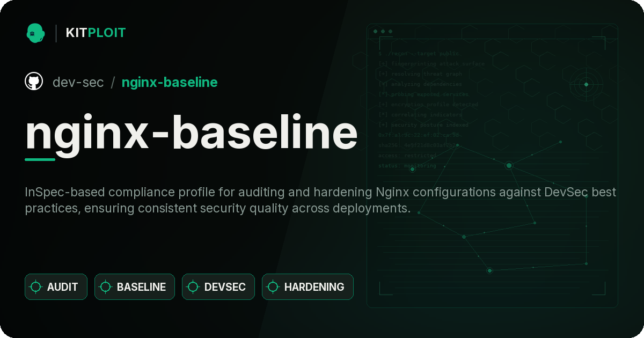This screenshot has width=644, height=338.
Task: Select the BASELINE tag
Action: pos(135,287)
